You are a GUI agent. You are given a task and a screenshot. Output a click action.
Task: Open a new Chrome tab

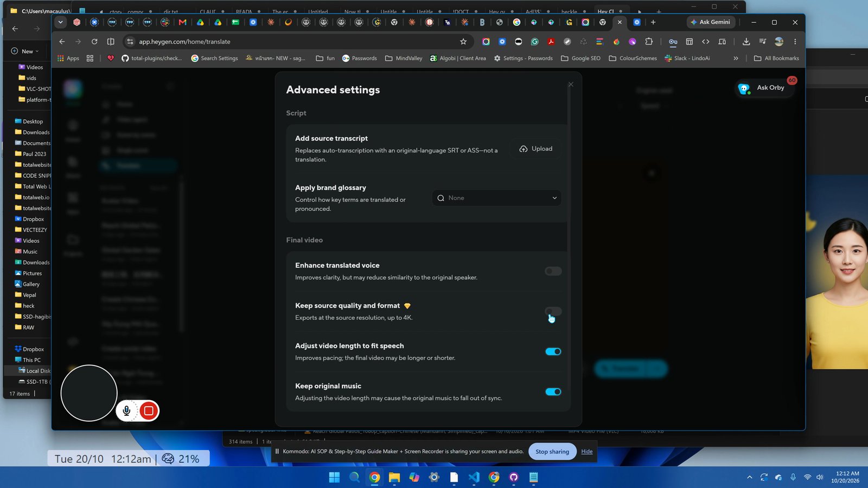point(653,22)
